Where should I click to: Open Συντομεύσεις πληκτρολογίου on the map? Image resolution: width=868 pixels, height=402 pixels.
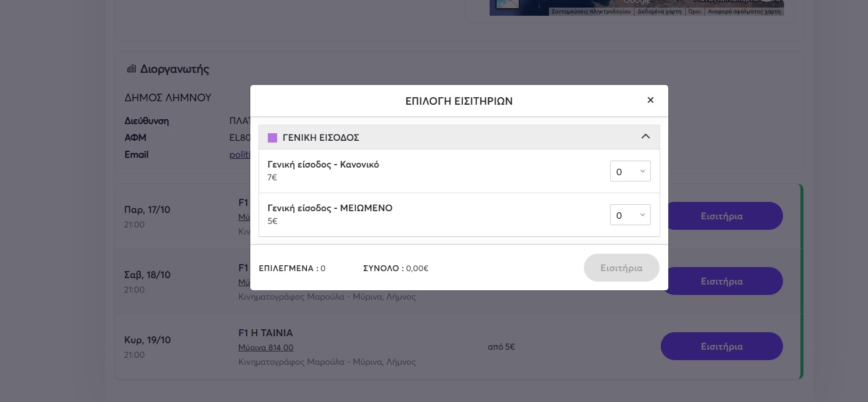pyautogui.click(x=590, y=12)
